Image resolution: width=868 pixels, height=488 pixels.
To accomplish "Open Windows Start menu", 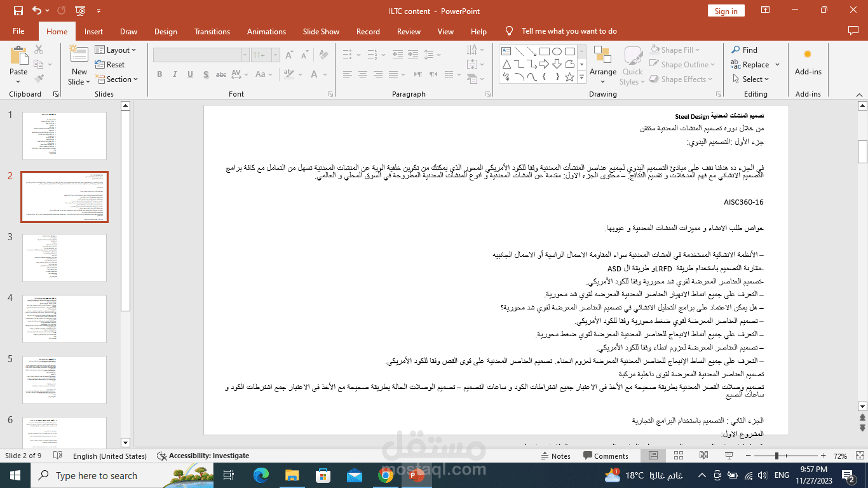I will pos(15,475).
